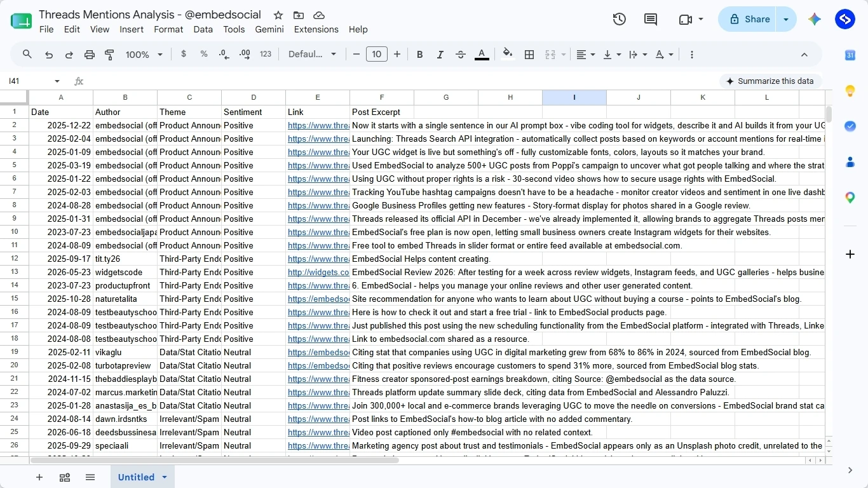The width and height of the screenshot is (868, 488).
Task: Open the link in row 13, widgets.co
Action: point(318,272)
